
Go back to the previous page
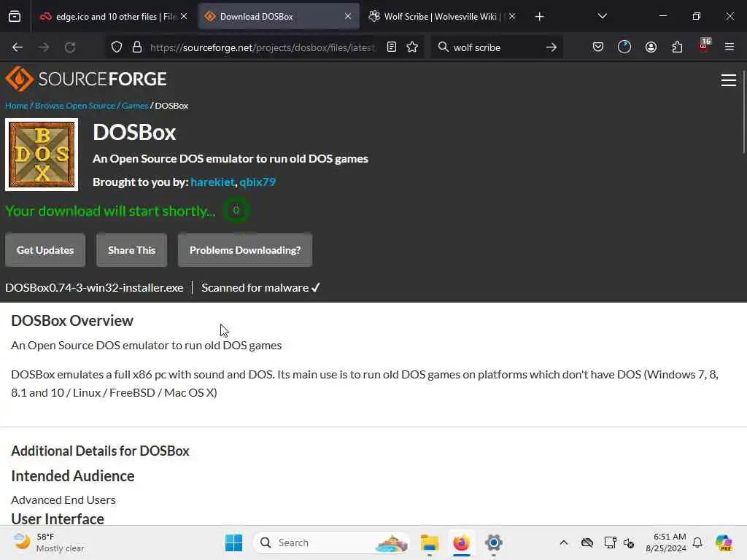18,47
